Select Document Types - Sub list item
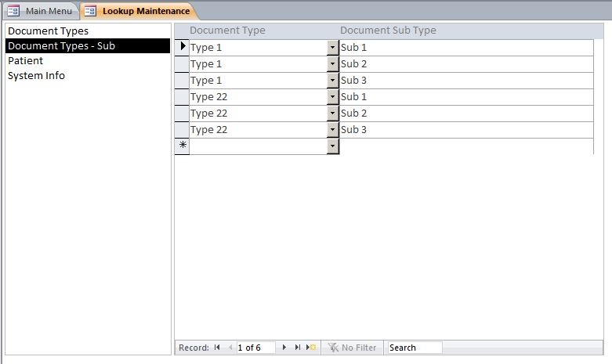 [88, 45]
